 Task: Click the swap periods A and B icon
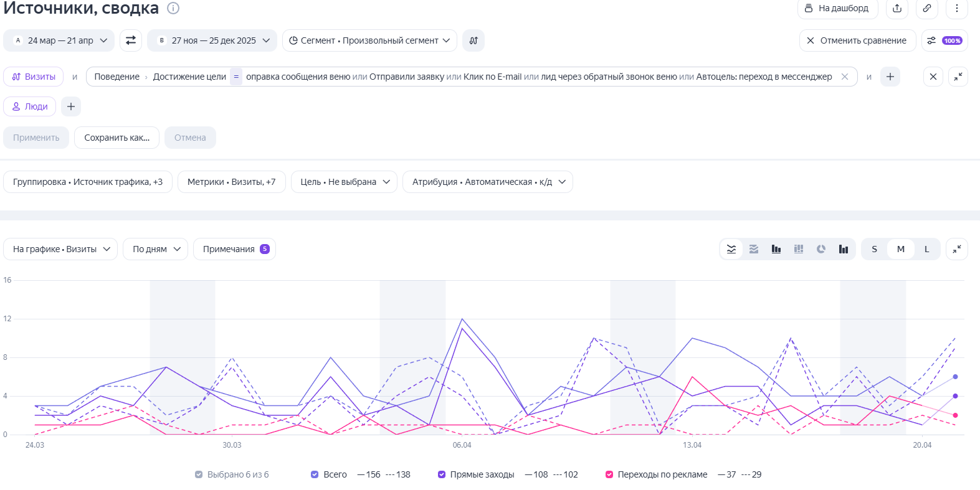(x=131, y=40)
